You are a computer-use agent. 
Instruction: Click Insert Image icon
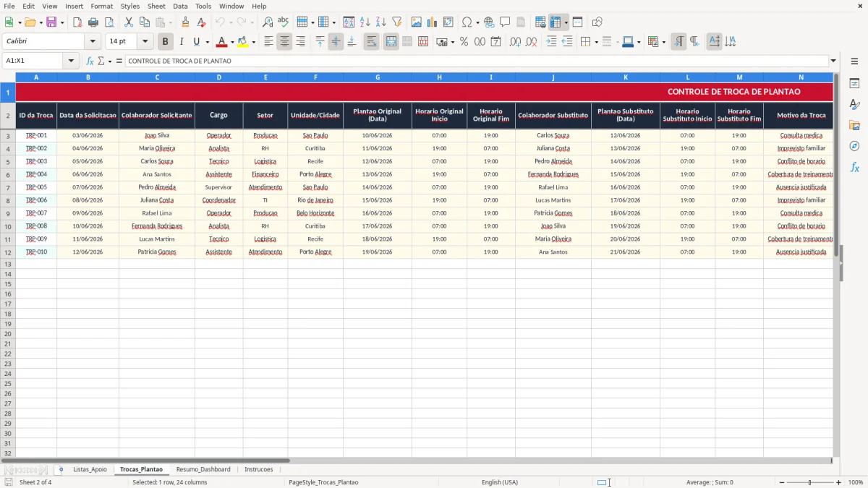click(x=417, y=22)
